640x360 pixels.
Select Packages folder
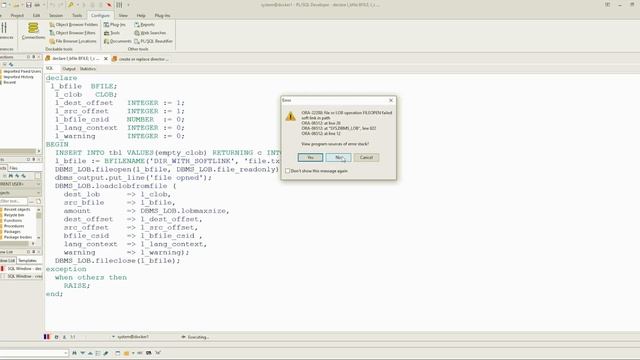(x=12, y=231)
